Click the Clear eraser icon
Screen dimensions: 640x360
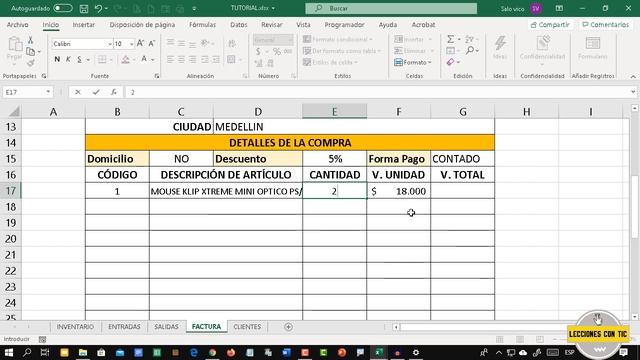click(x=450, y=62)
